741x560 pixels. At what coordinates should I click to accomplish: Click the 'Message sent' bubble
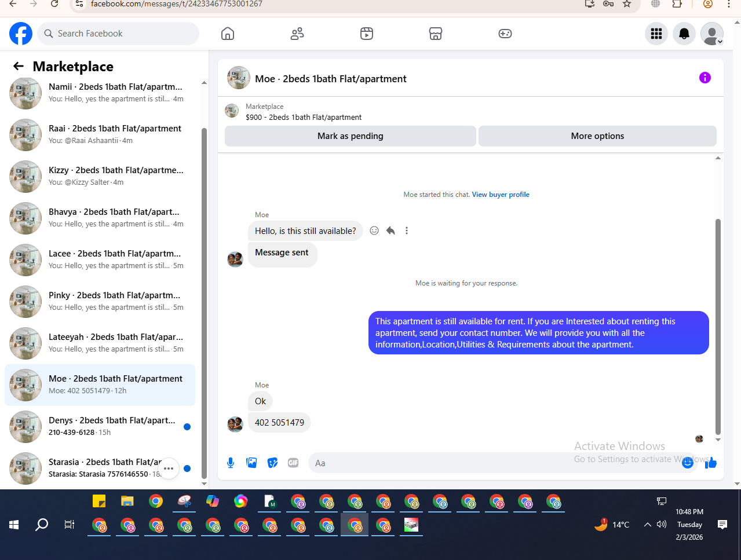282,255
